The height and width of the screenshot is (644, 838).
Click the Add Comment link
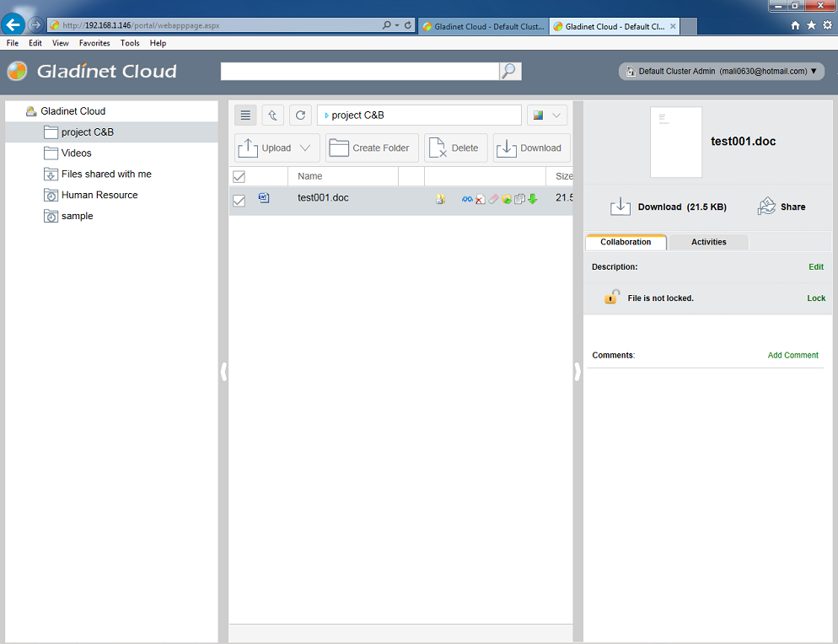click(792, 355)
